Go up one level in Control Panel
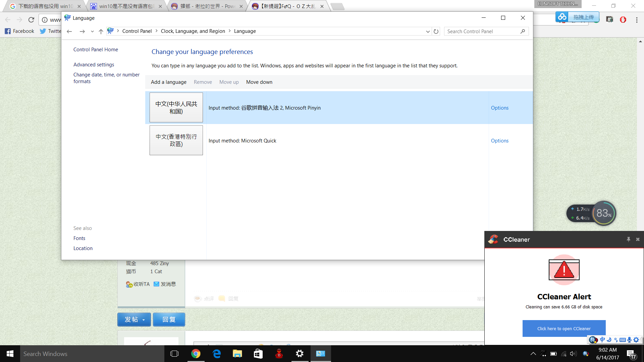This screenshot has height=362, width=644. [x=101, y=31]
